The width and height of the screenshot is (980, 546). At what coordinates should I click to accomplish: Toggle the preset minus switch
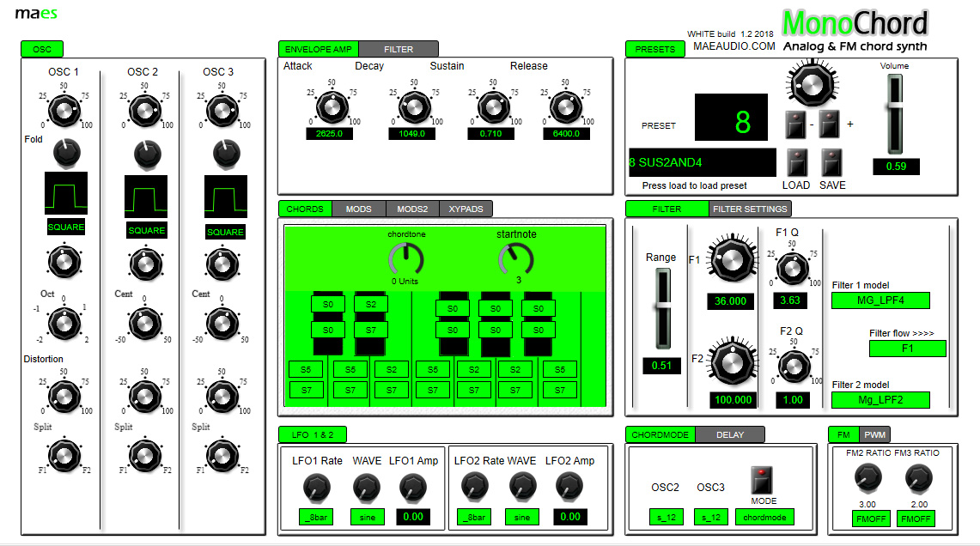coord(795,124)
